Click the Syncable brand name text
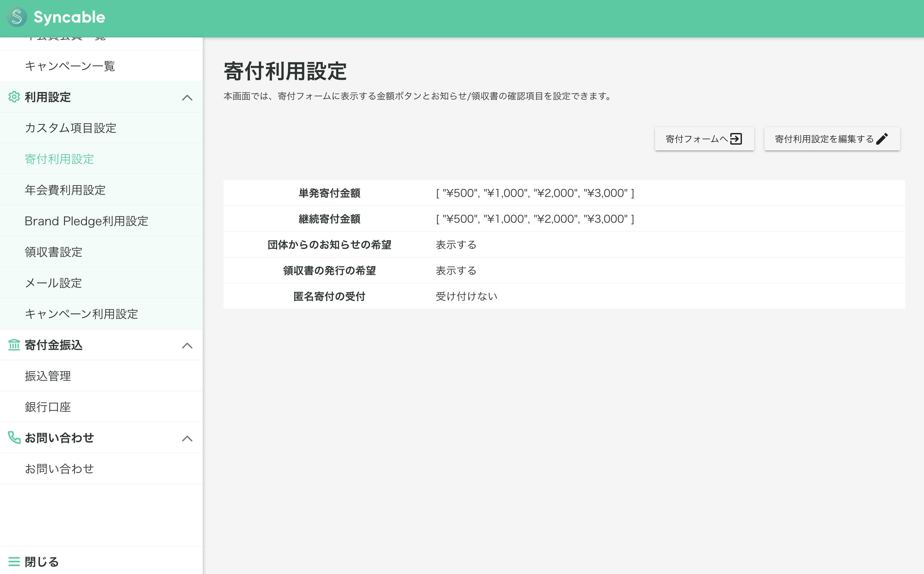 (69, 17)
